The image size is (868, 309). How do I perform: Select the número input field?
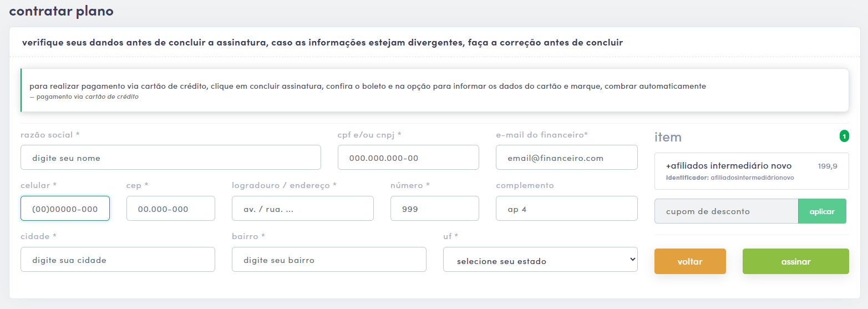tap(435, 209)
